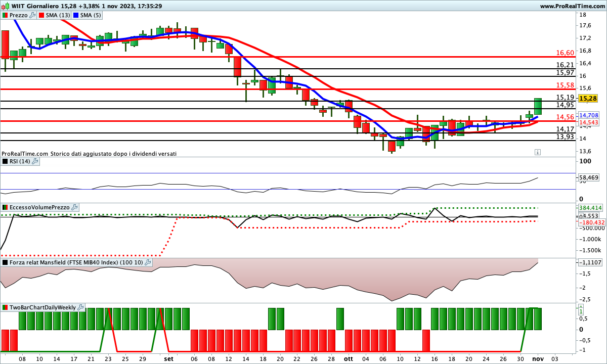Open EccessoVolumePrezzo settings wrench
The height and width of the screenshot is (364, 607).
point(74,207)
